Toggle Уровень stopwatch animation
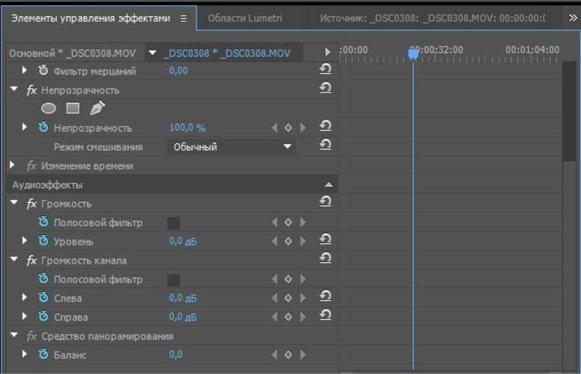 pos(43,241)
